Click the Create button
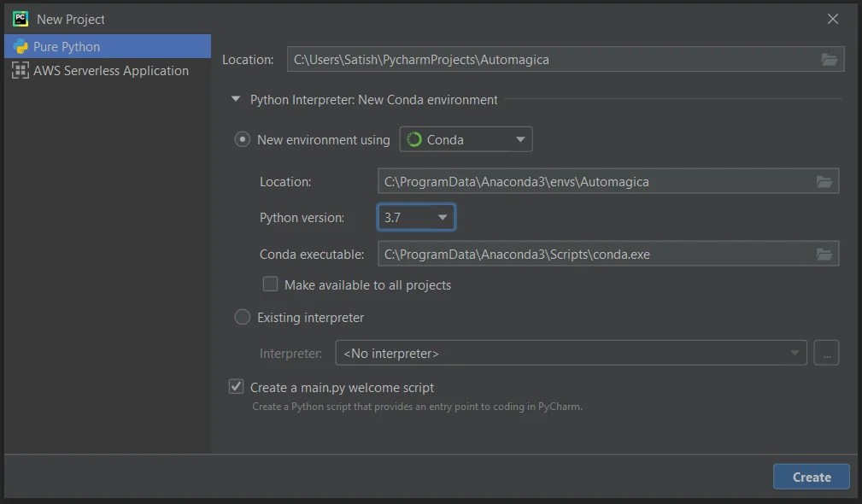 tap(812, 477)
